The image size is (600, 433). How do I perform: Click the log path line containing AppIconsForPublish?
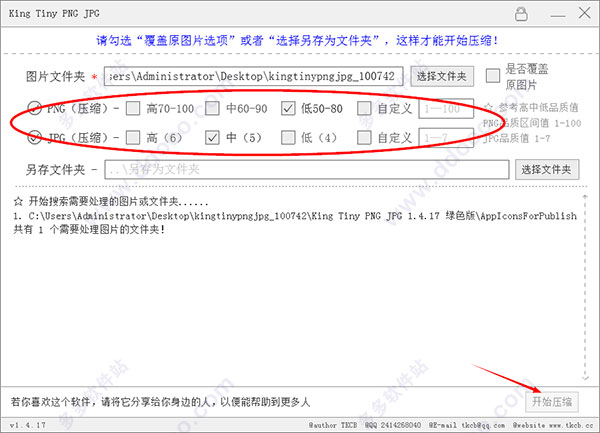[x=295, y=216]
